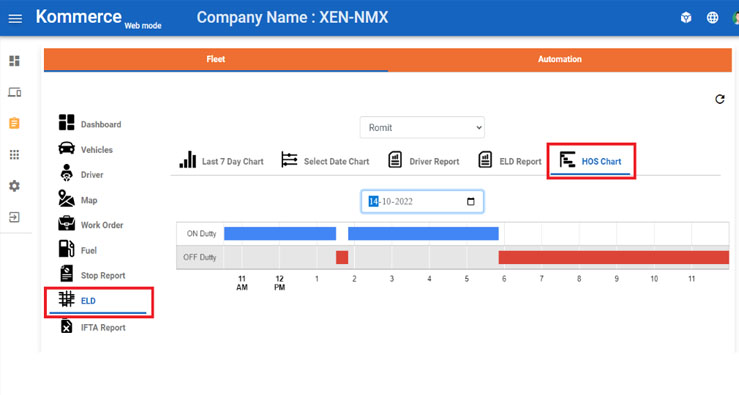This screenshot has height=395, width=739.
Task: Open the Romit driver dropdown
Action: [x=422, y=127]
